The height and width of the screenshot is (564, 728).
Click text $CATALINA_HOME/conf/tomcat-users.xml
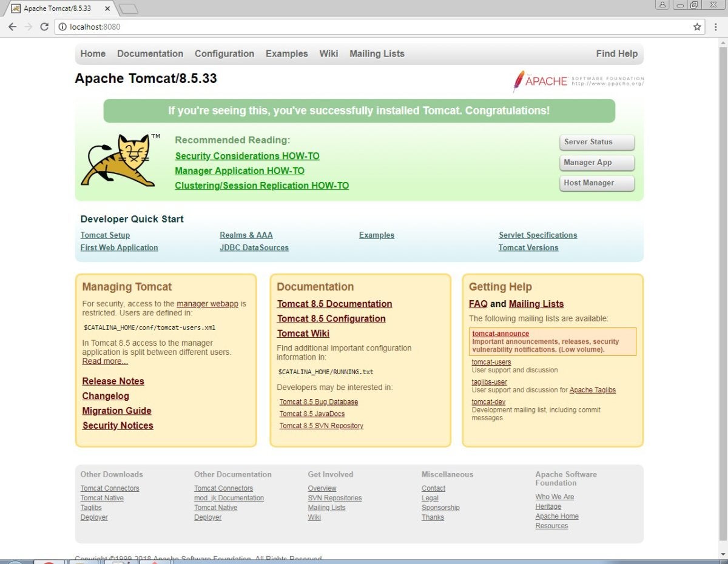tap(149, 327)
